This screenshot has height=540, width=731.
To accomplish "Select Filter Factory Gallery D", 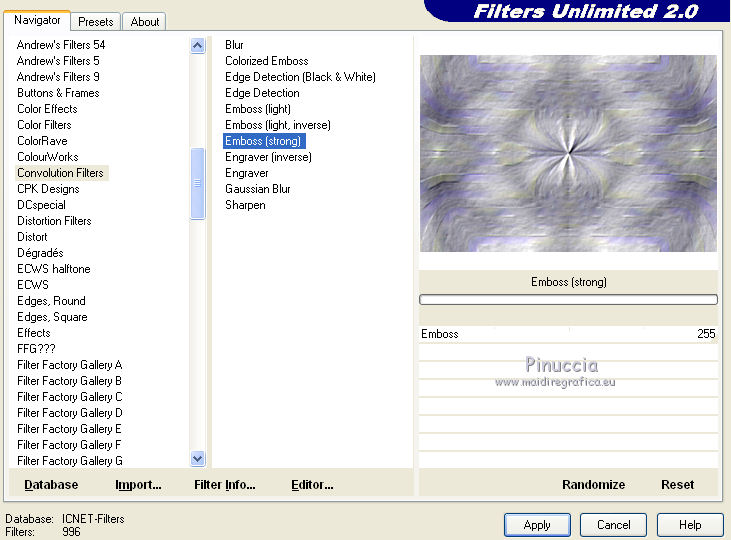I will 69,413.
